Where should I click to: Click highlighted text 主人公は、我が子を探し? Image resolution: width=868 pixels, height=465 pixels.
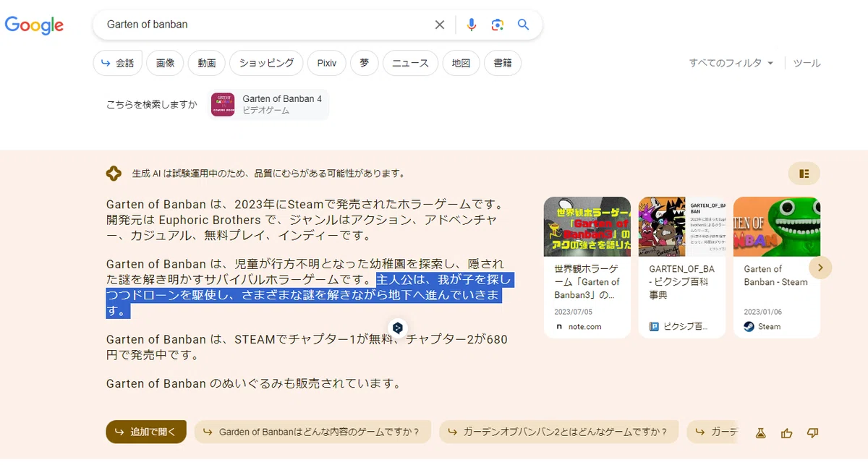click(x=444, y=280)
